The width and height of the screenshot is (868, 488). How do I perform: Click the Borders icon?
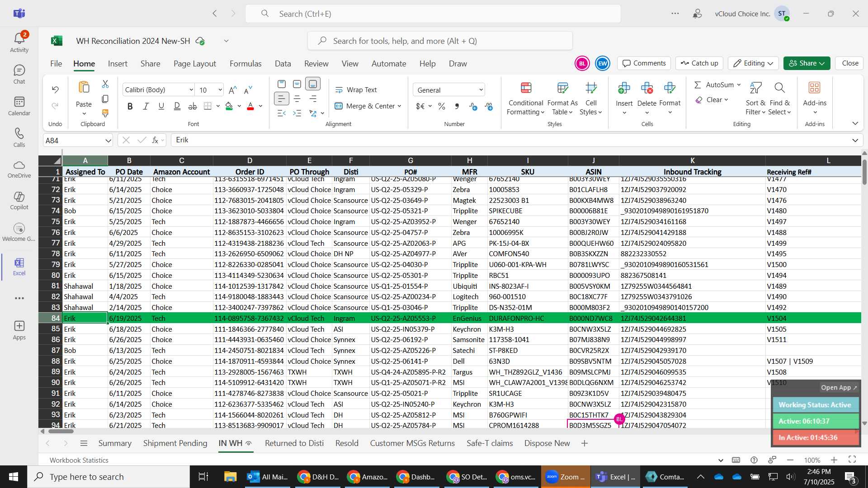click(208, 106)
